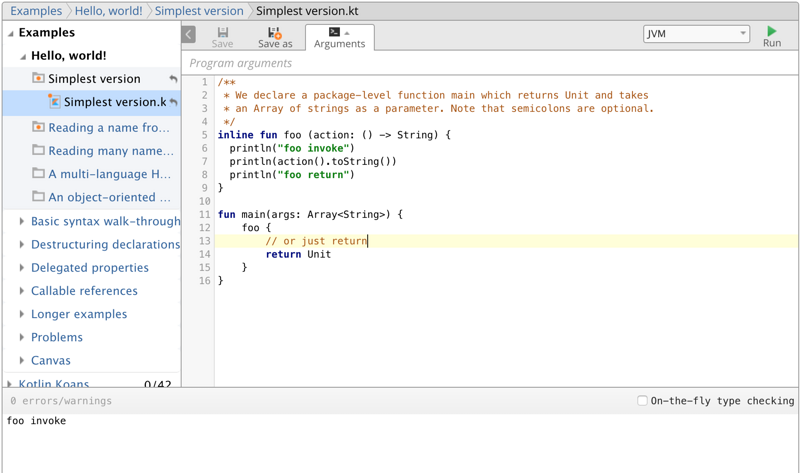Click the Save disk icon
Viewport: 800px width, 473px height.
pos(223,33)
